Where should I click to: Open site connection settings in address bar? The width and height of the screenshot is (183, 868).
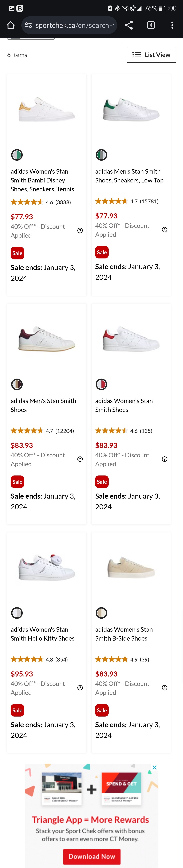[28, 25]
